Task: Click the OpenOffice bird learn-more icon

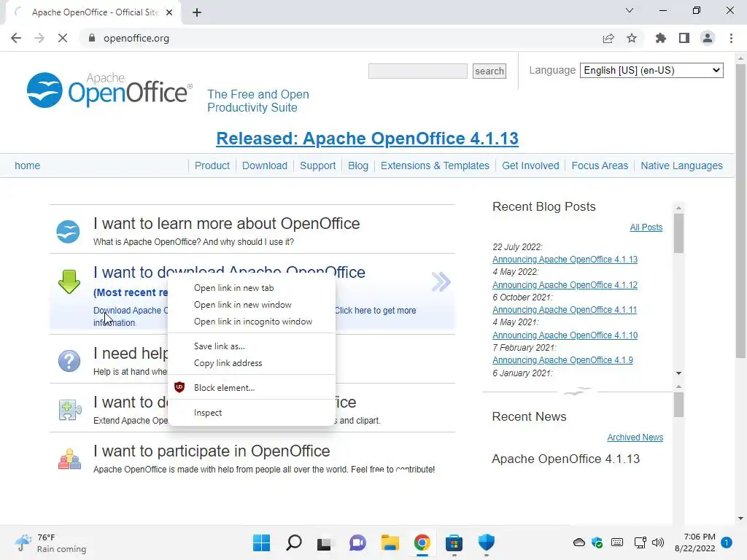Action: coord(68,231)
